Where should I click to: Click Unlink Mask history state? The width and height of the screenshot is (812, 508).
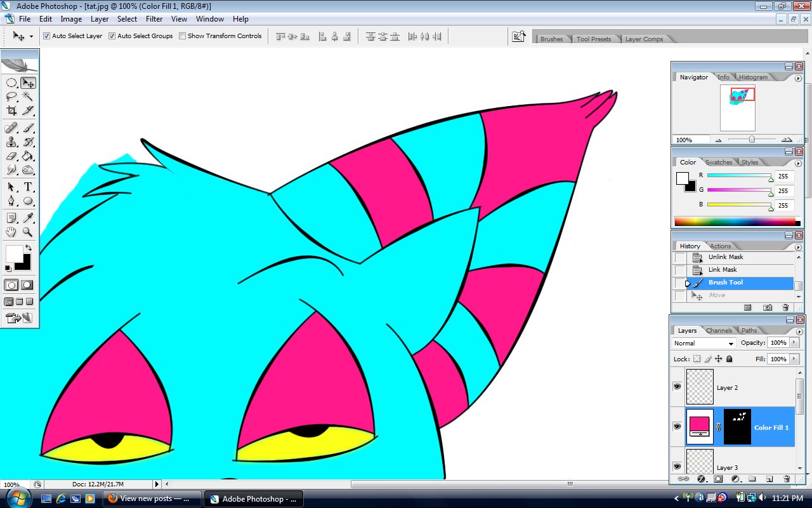click(726, 257)
